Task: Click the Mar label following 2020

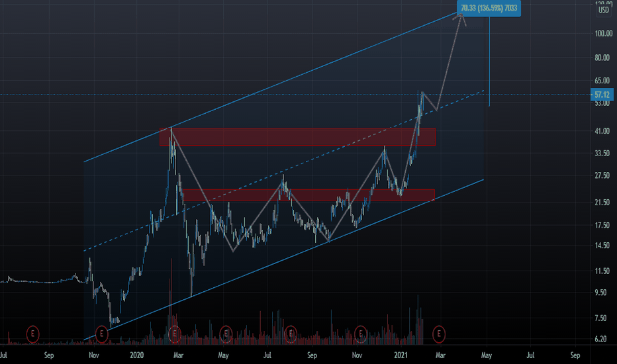Action: (x=178, y=355)
